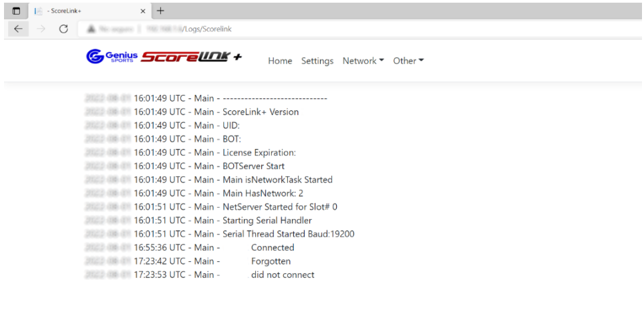Viewport: 644px width, 310px height.
Task: Click the Serial Thread Started Baud:19200 line
Action: pos(219,234)
